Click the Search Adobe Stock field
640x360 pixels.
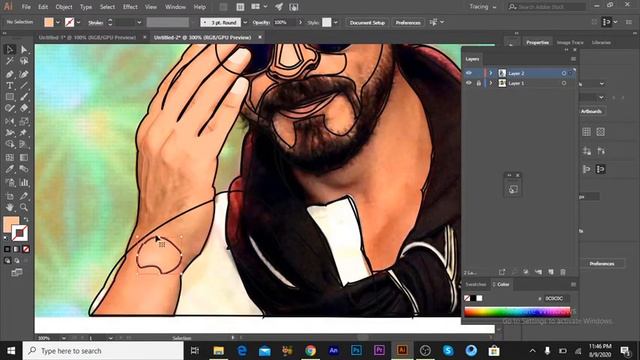click(x=547, y=7)
